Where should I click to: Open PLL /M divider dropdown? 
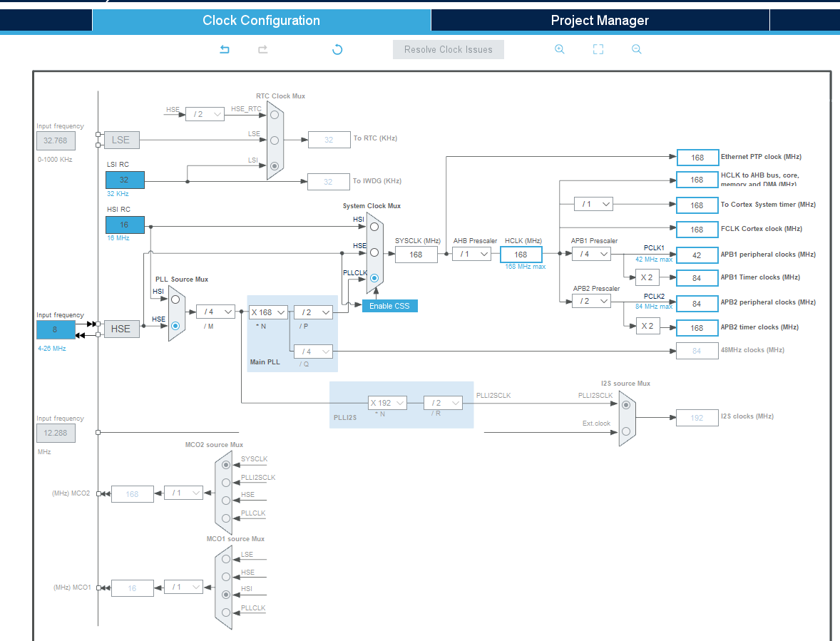pyautogui.click(x=215, y=312)
